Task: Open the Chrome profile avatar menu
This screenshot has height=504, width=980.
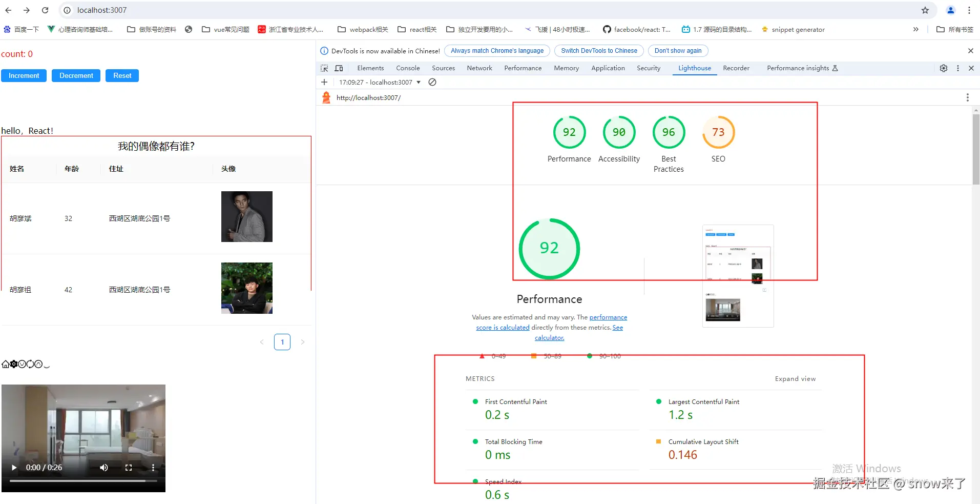Action: coord(951,10)
